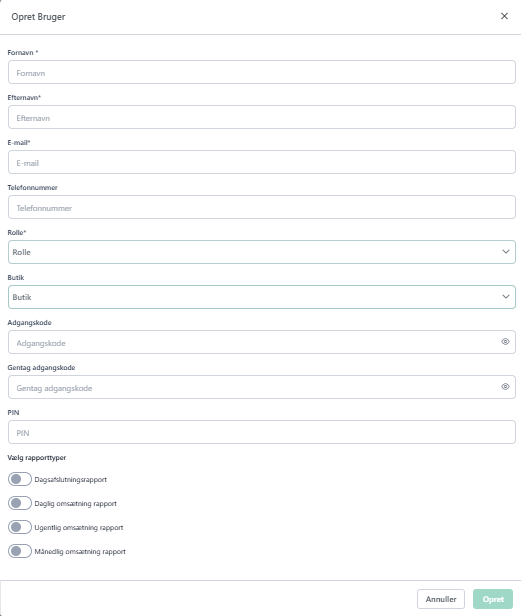
Task: Select the Efternavn text box
Action: coord(262,117)
